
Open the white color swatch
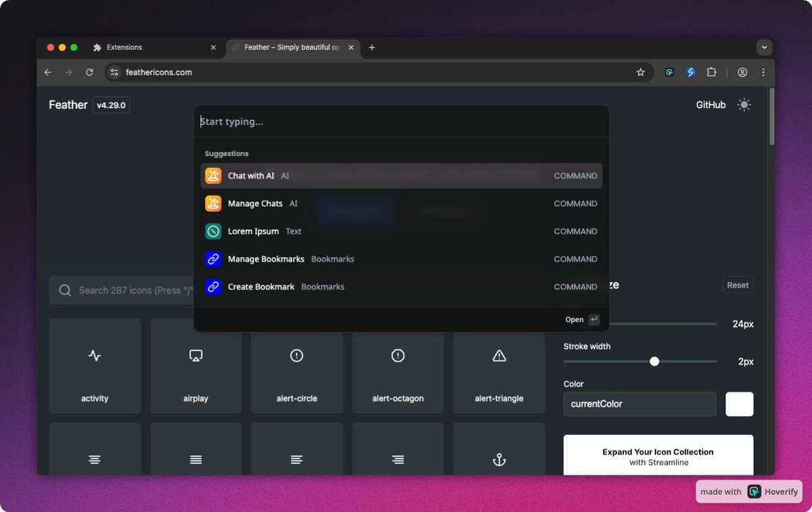click(x=740, y=404)
